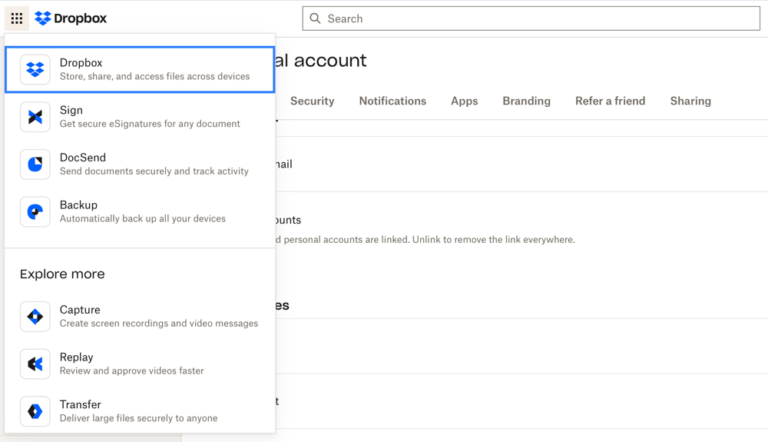Open the Sign app icon

[x=35, y=117]
